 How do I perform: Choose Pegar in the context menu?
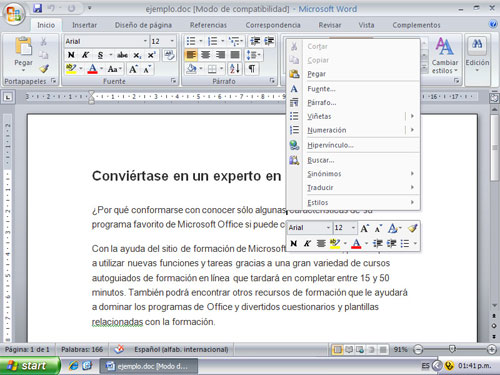click(353, 74)
